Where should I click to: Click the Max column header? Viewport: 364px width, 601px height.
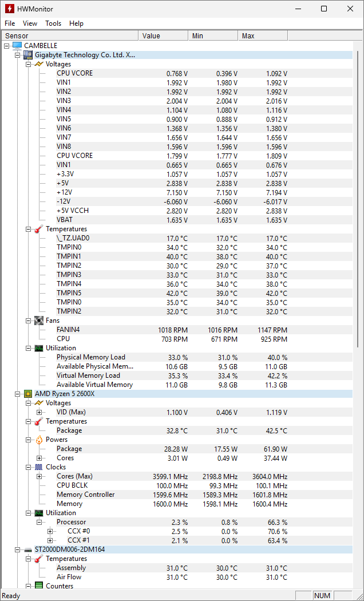(x=263, y=35)
